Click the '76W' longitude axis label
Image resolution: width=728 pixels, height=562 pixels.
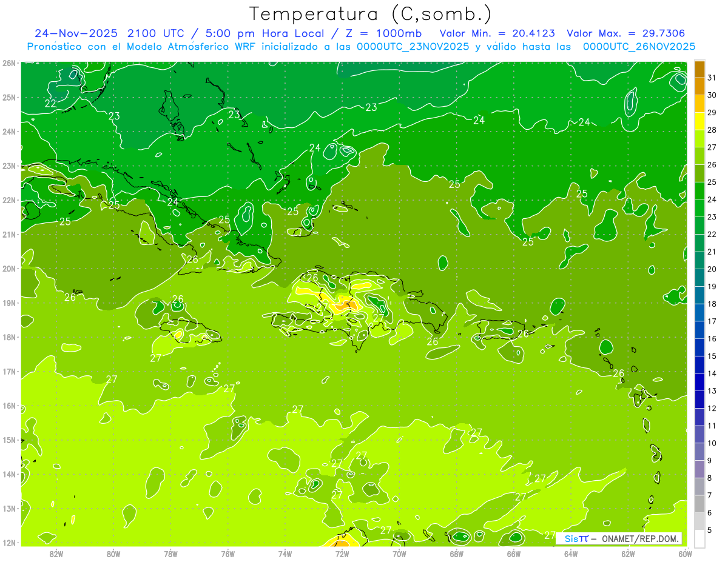(228, 554)
